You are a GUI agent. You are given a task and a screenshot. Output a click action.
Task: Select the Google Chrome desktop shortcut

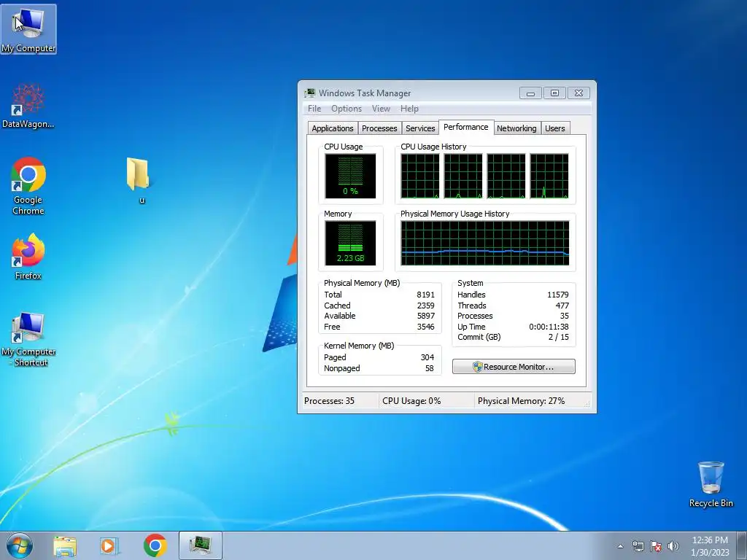28,186
